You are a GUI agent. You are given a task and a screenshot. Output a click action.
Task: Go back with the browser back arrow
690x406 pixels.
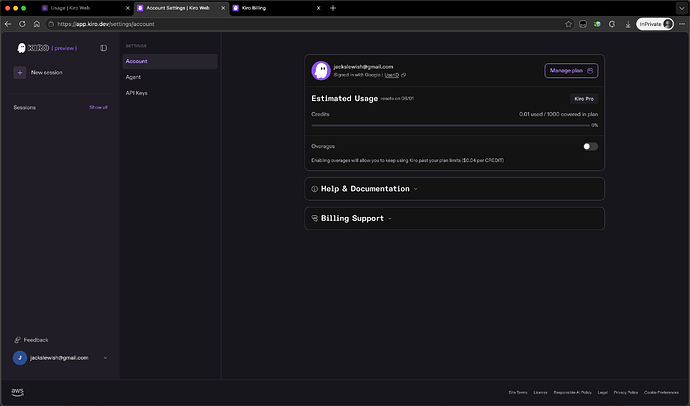point(8,24)
